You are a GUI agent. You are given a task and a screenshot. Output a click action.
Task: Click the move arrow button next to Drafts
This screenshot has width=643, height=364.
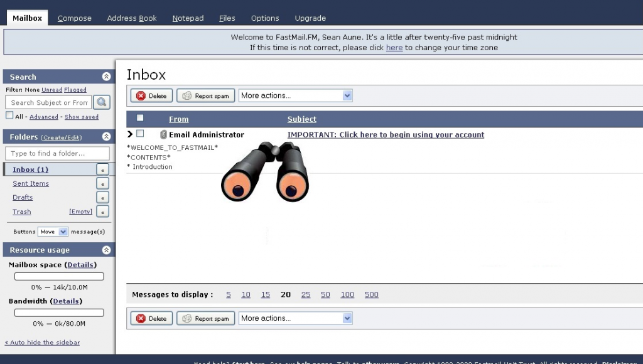(102, 198)
